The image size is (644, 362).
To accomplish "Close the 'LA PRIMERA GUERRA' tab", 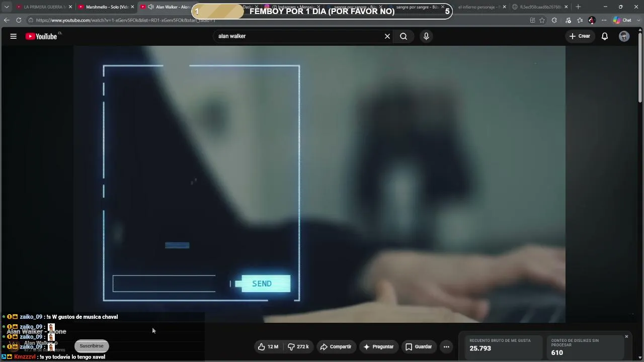I will point(70,7).
